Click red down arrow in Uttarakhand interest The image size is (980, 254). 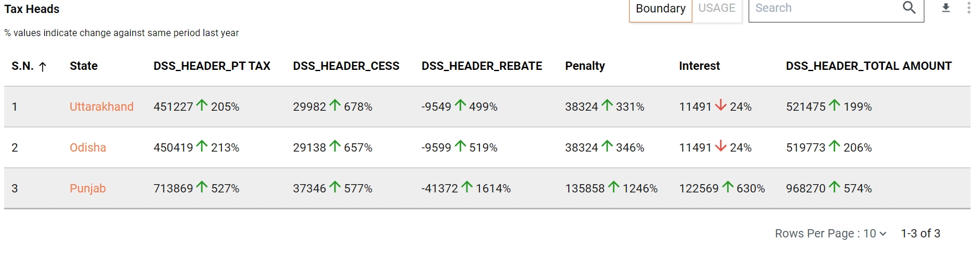(720, 105)
